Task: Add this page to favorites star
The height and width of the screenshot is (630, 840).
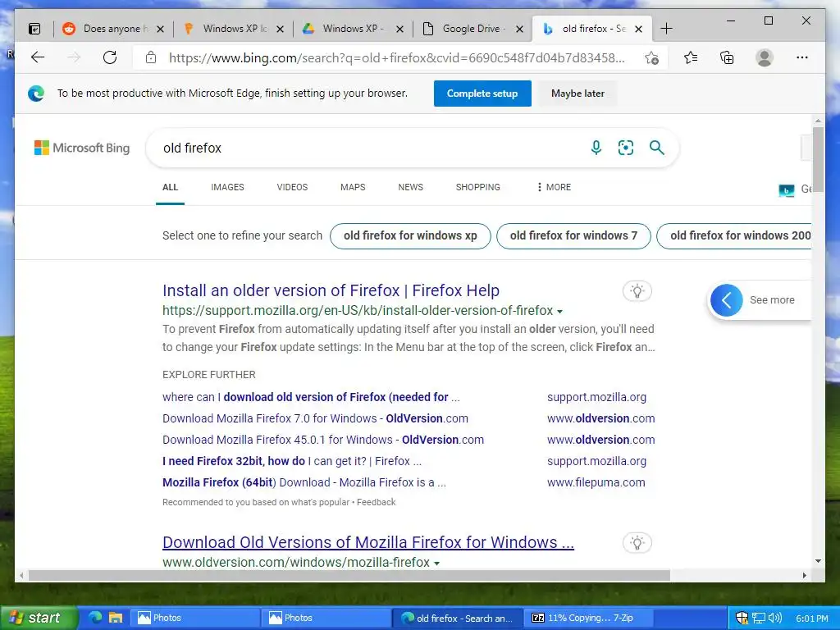Action: pos(651,58)
